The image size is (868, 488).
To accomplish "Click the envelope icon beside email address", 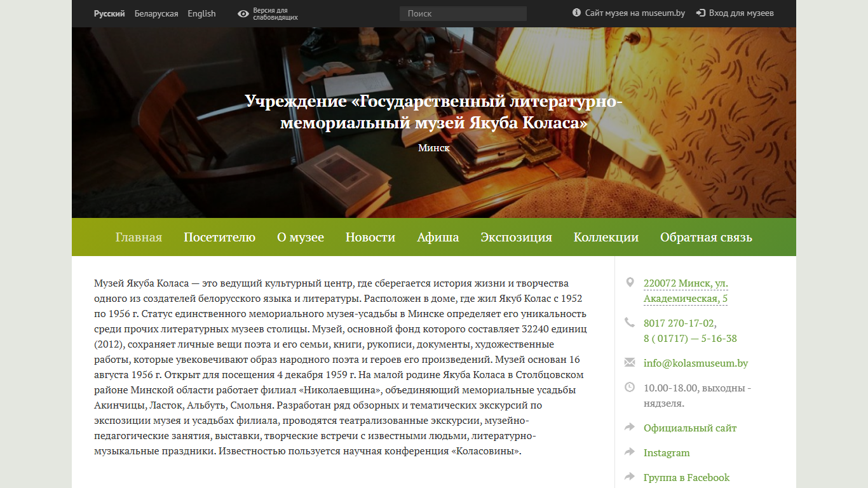I will (630, 362).
